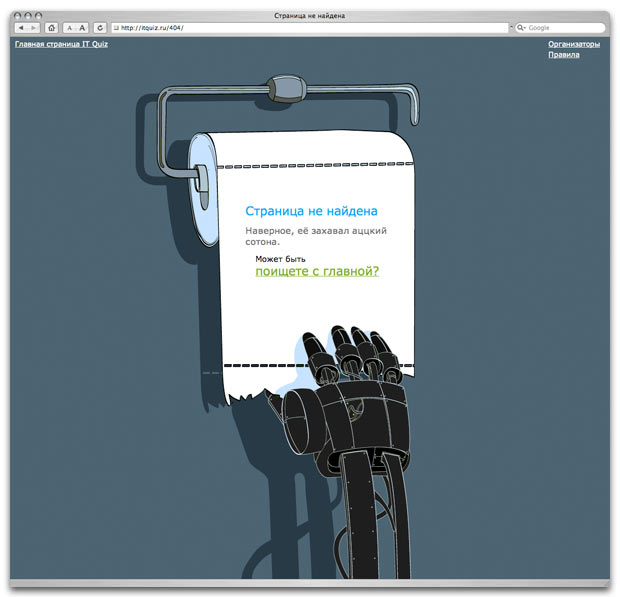
Task: Click the browser Forward arrow button
Action: (34, 28)
